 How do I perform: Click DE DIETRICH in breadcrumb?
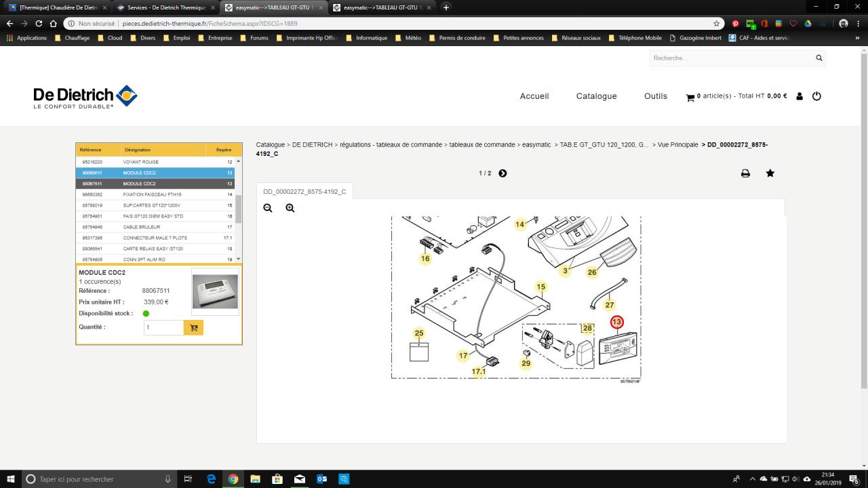[312, 145]
